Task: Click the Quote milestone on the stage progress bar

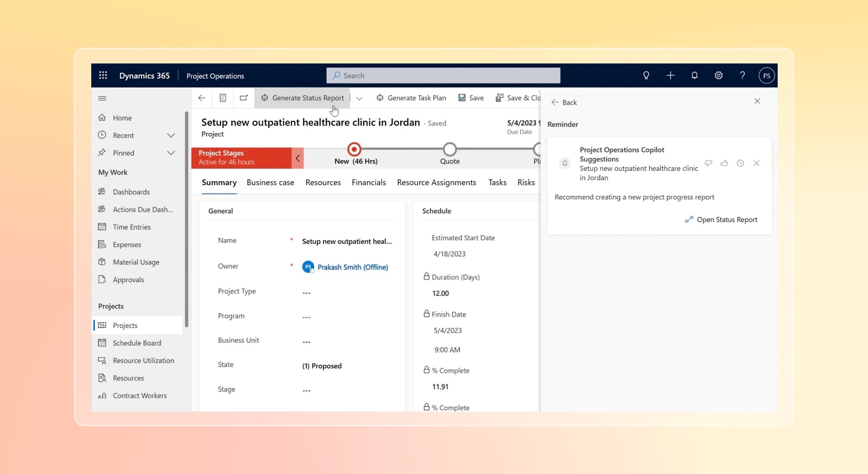Action: (450, 150)
